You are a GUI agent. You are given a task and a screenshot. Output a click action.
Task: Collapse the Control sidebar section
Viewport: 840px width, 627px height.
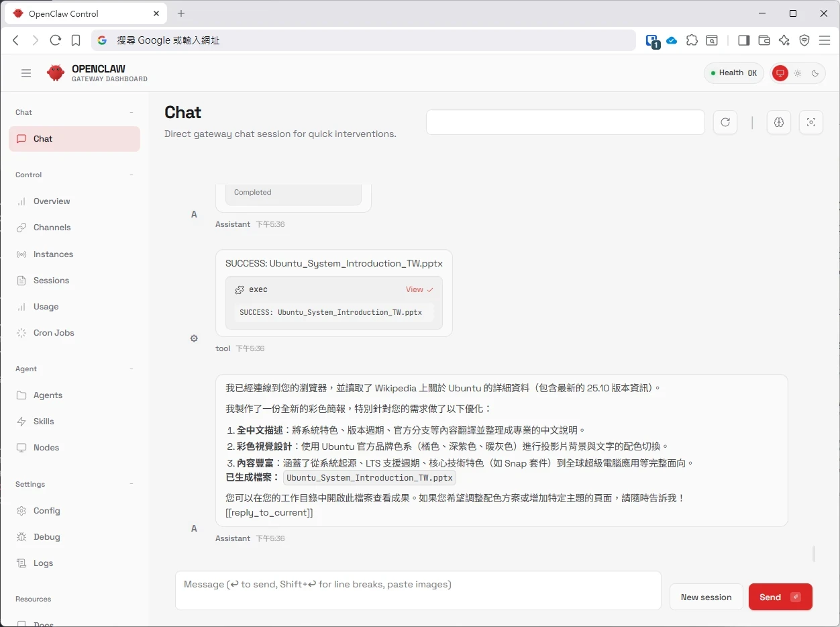tap(132, 175)
